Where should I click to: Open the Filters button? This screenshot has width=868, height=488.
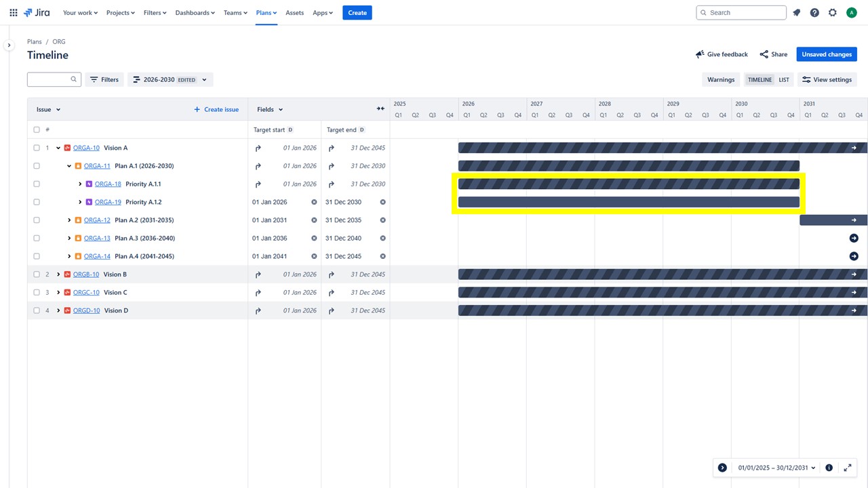coord(104,79)
